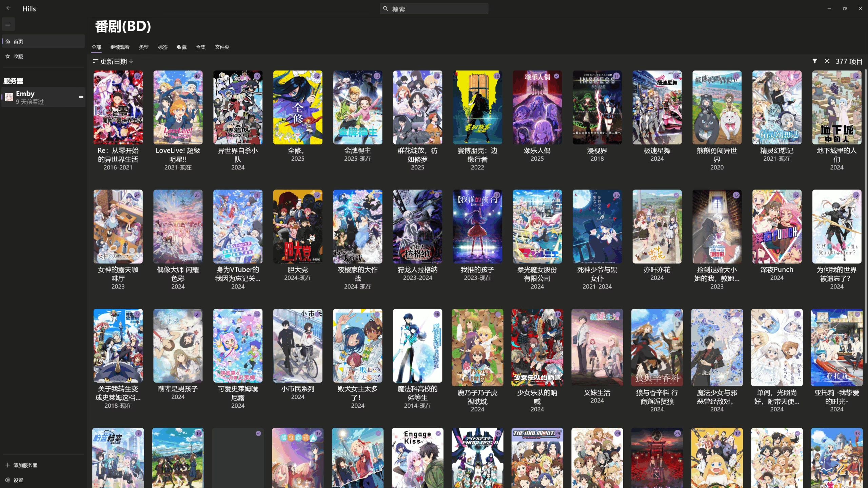
Task: Click title text 前辈是男孩子
Action: click(178, 389)
